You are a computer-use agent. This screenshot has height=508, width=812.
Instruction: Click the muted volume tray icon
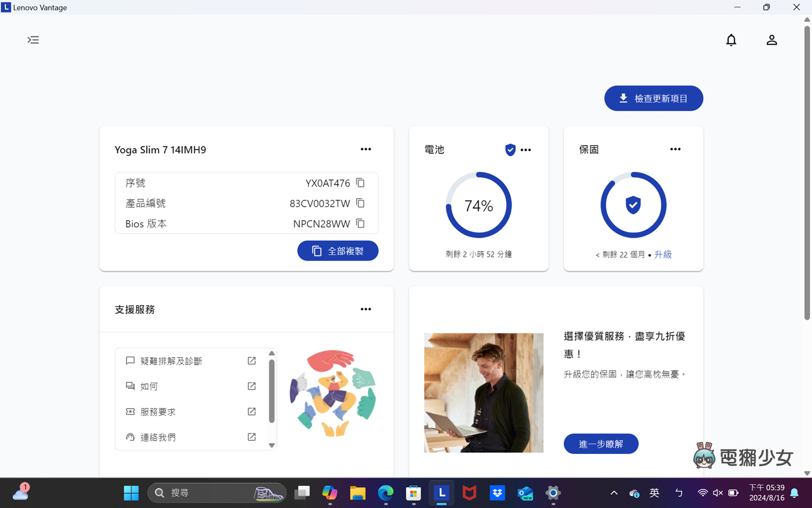pyautogui.click(x=718, y=493)
